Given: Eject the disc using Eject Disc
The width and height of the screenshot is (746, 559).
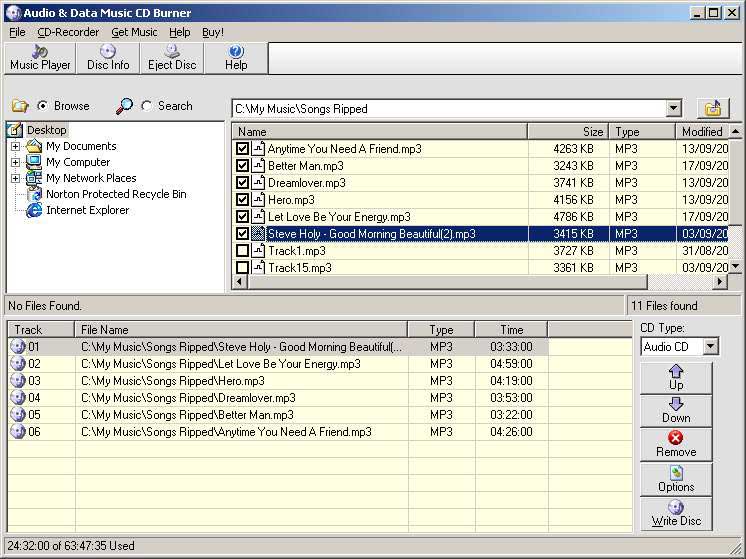Looking at the screenshot, I should tap(172, 57).
